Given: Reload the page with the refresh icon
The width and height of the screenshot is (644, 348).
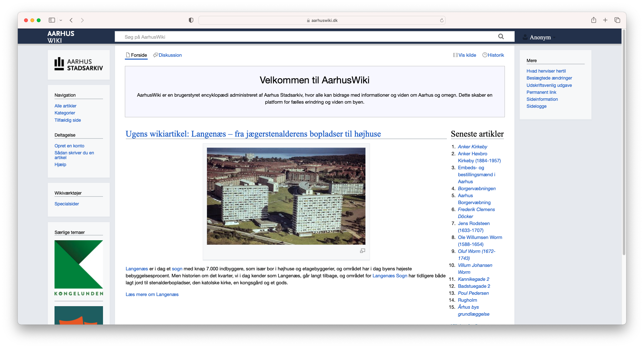Looking at the screenshot, I should 441,20.
